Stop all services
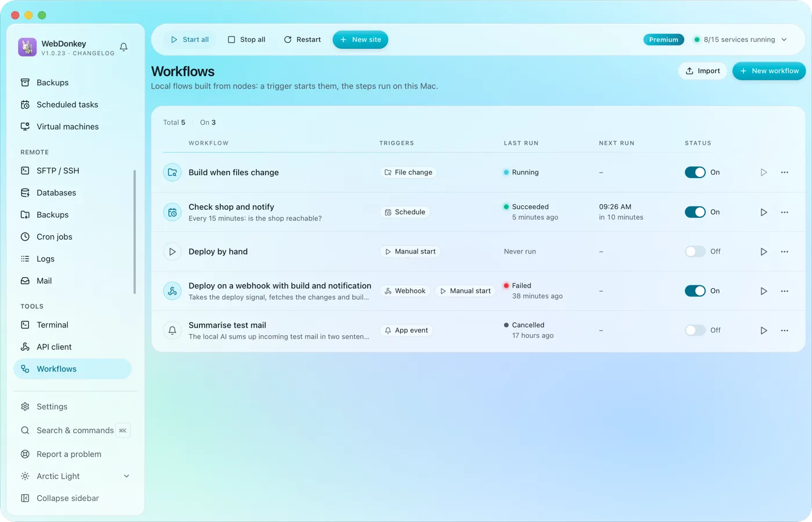This screenshot has height=522, width=812. [x=246, y=39]
